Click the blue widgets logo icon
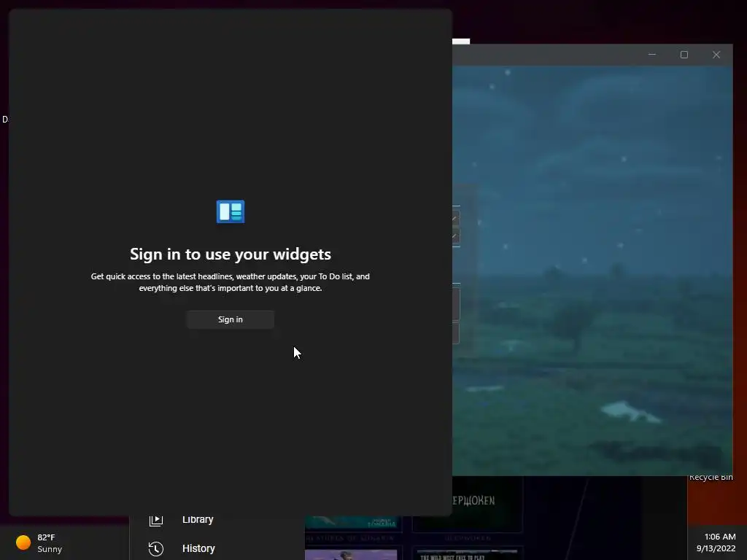This screenshot has height=560, width=747. [x=231, y=211]
